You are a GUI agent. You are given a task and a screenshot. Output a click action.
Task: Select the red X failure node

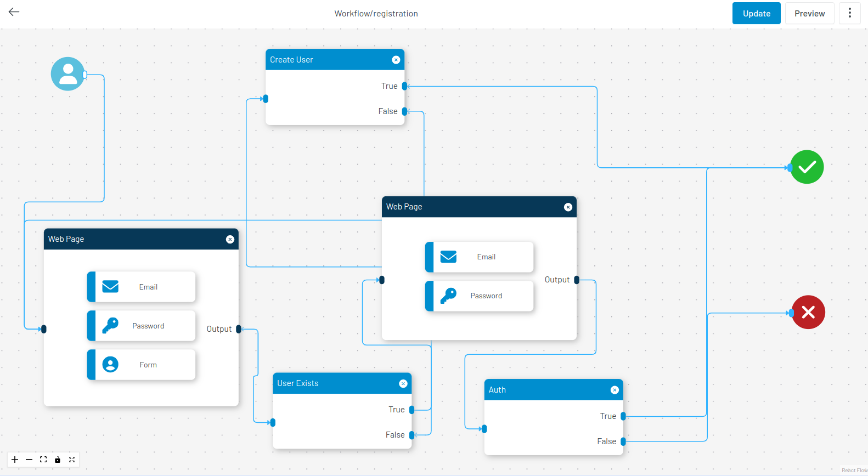(x=808, y=312)
